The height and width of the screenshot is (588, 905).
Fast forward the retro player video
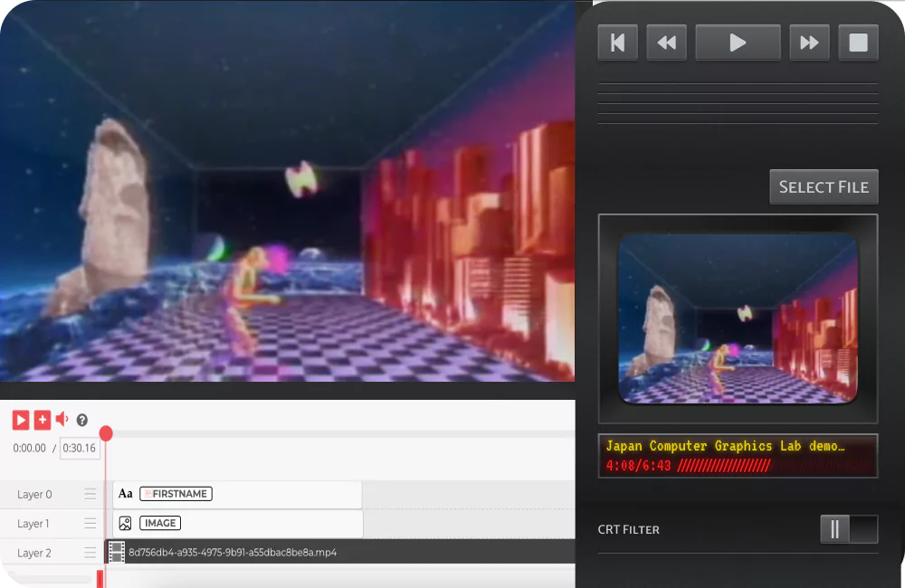tap(809, 43)
